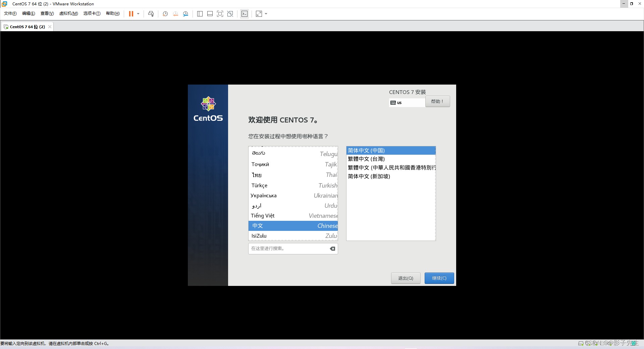644x349 pixels.
Task: Click the Send Ctrl+Alt+Del icon
Action: click(x=151, y=14)
